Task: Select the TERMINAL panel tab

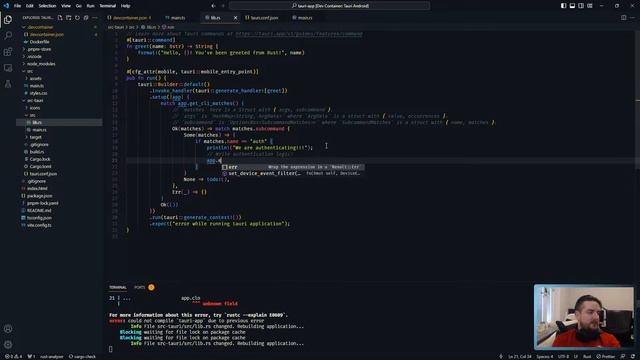Action: (118, 287)
